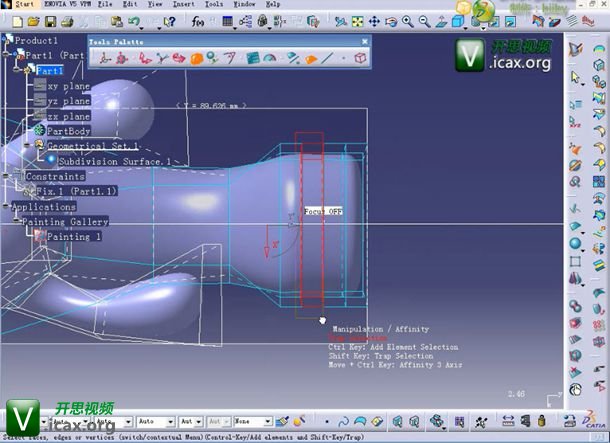Collapse the Constraints tree node
Screen dimensions: 610x443
point(6,176)
